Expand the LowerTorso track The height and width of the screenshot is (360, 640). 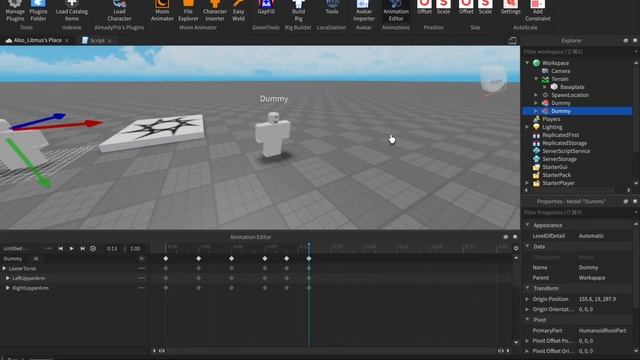(x=4, y=268)
